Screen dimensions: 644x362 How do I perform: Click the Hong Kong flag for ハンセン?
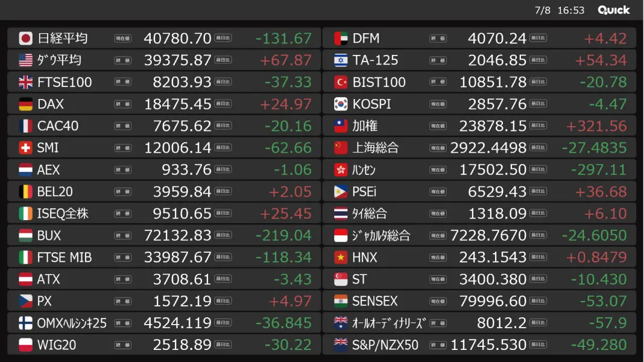tap(341, 170)
